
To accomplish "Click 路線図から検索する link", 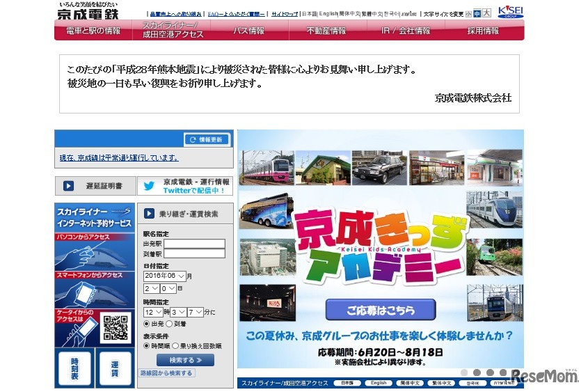I will [167, 373].
